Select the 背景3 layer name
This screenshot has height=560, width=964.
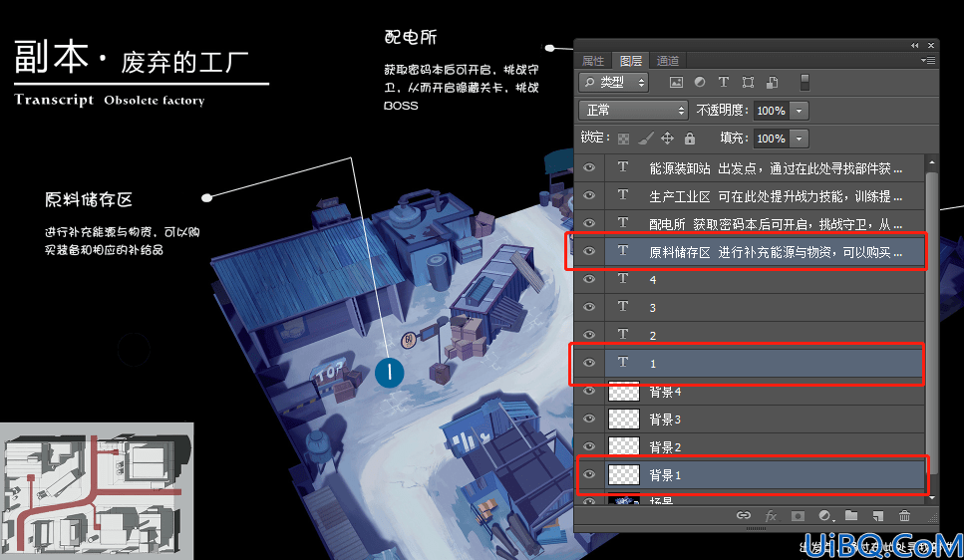(x=665, y=420)
